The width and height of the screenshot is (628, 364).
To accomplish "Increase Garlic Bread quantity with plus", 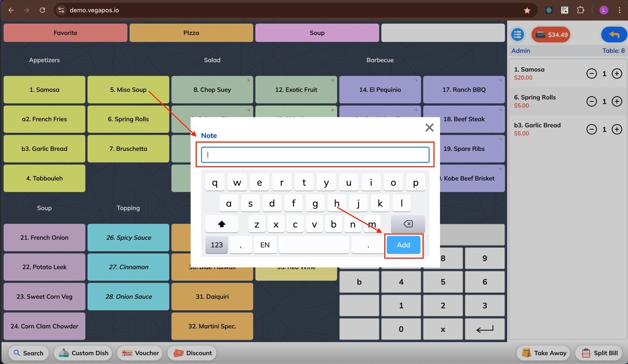I will click(617, 129).
